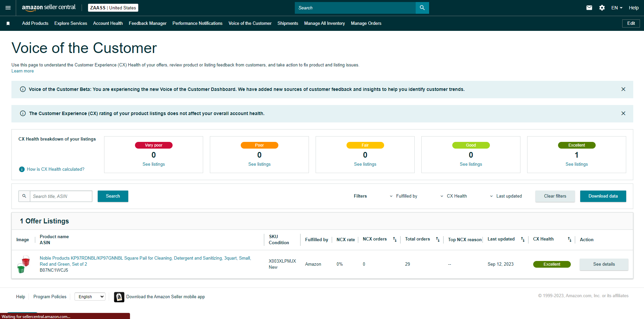644x319 pixels.
Task: Click the NCX orders value 0 link
Action: (364, 264)
